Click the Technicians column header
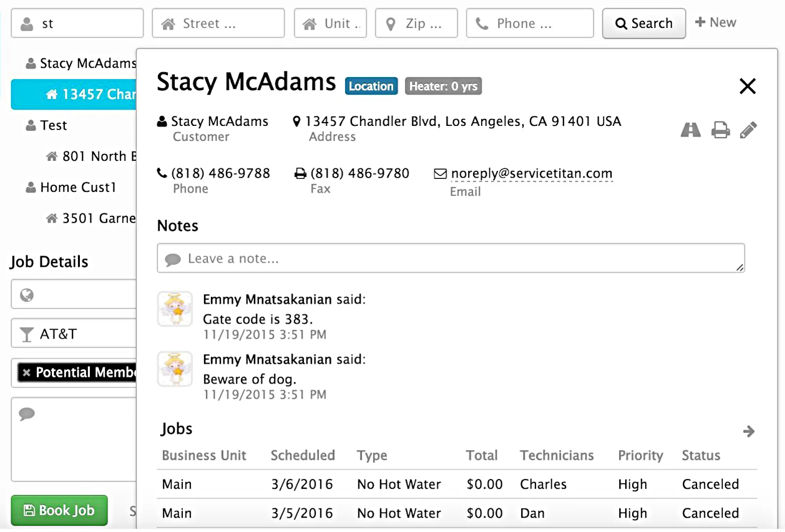The image size is (785, 532). [x=556, y=455]
